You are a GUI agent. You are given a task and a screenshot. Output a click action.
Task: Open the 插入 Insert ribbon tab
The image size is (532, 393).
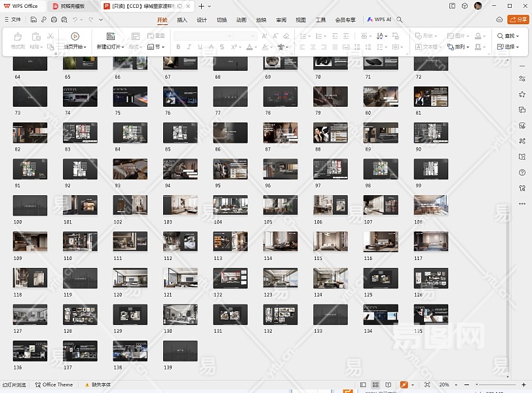tap(182, 20)
